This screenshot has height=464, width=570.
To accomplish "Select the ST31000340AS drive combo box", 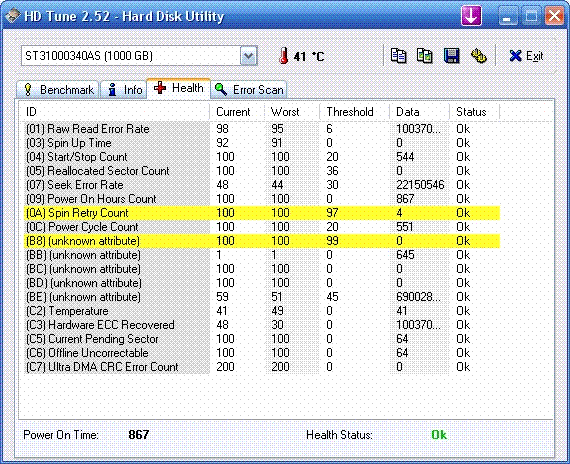I will [139, 56].
